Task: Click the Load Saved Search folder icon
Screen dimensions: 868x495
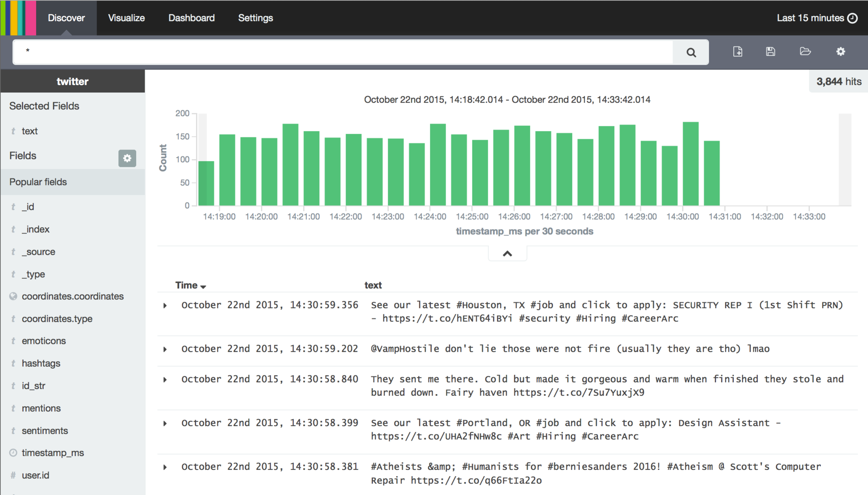Action: point(805,52)
